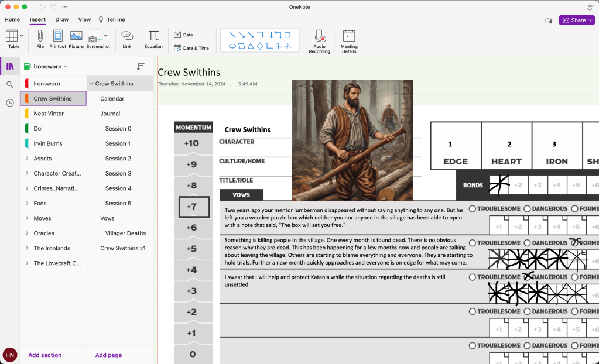Open Meeting Details
The image size is (599, 364).
(x=349, y=36)
